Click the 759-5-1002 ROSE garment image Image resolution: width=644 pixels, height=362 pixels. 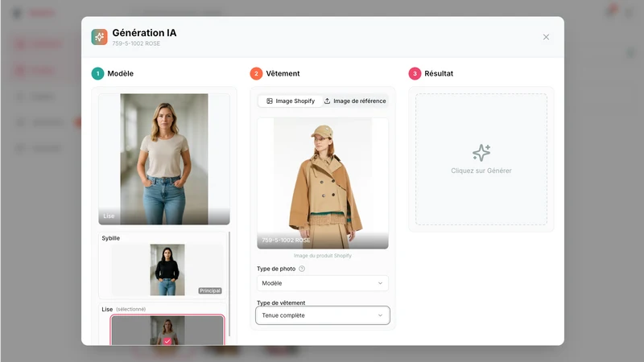[x=323, y=183]
